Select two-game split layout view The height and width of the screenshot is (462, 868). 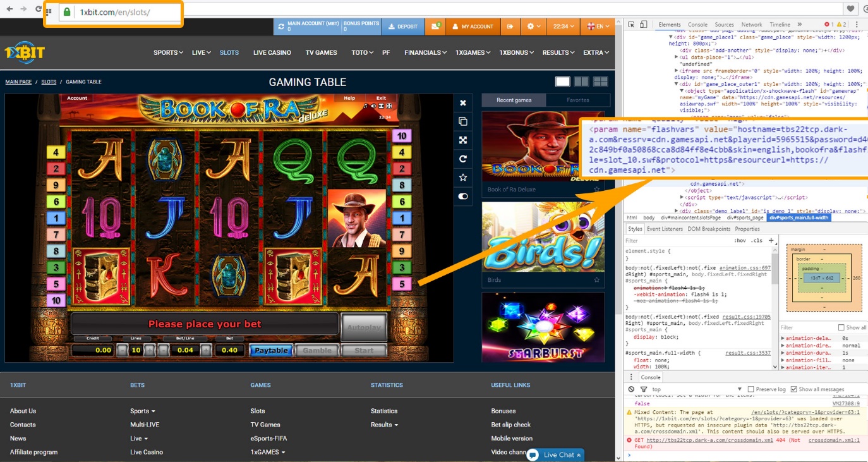point(581,82)
